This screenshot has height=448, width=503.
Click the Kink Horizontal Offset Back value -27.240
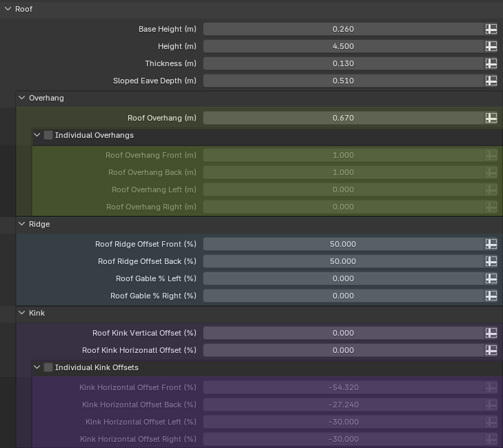[343, 405]
